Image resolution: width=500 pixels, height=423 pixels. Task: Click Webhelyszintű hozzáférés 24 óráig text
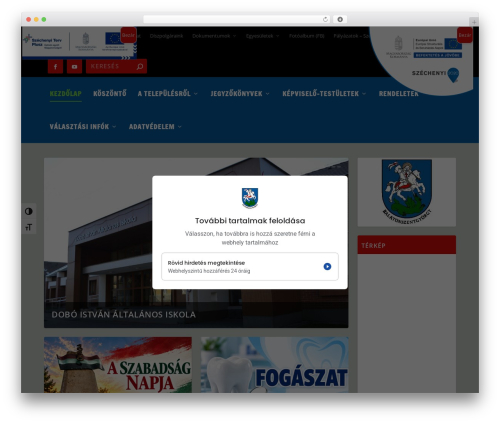(x=209, y=271)
